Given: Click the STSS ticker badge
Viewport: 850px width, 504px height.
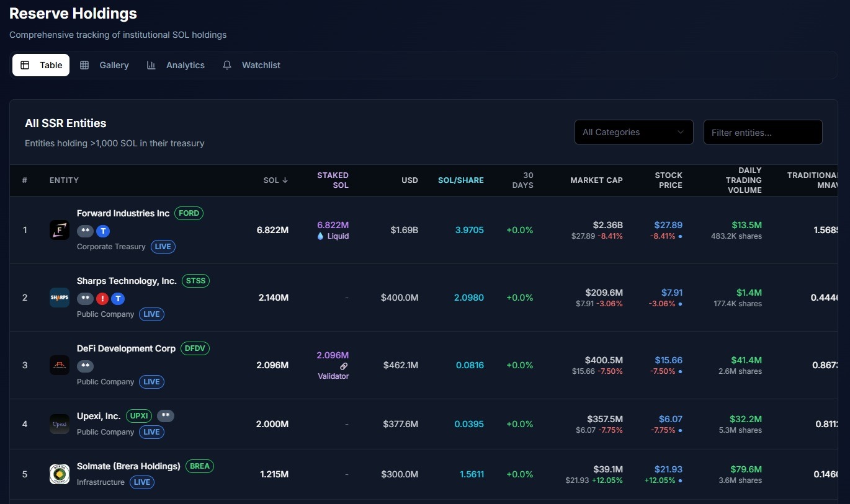Looking at the screenshot, I should [195, 281].
